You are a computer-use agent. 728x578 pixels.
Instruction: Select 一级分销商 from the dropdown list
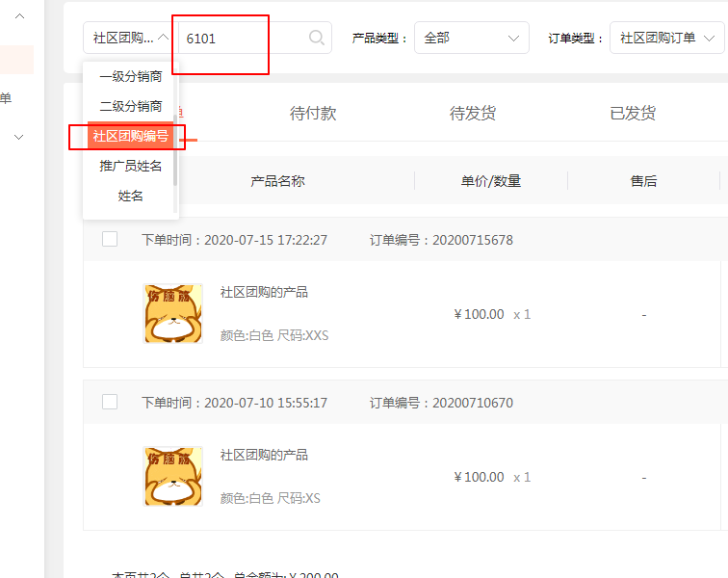click(x=130, y=76)
